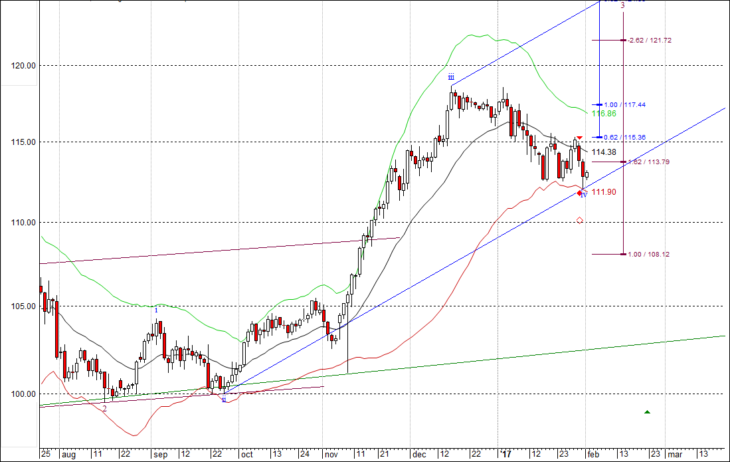The width and height of the screenshot is (730, 462).
Task: Click the purple wave '3' label at top
Action: click(x=622, y=5)
